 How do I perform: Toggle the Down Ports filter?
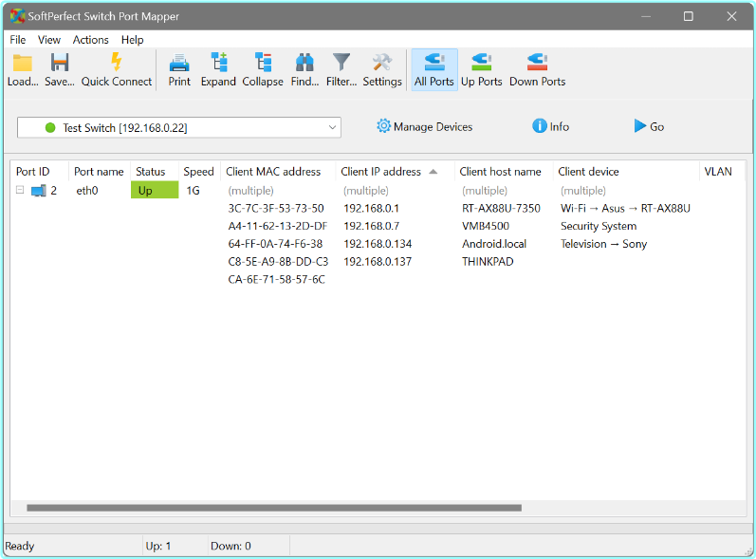537,69
